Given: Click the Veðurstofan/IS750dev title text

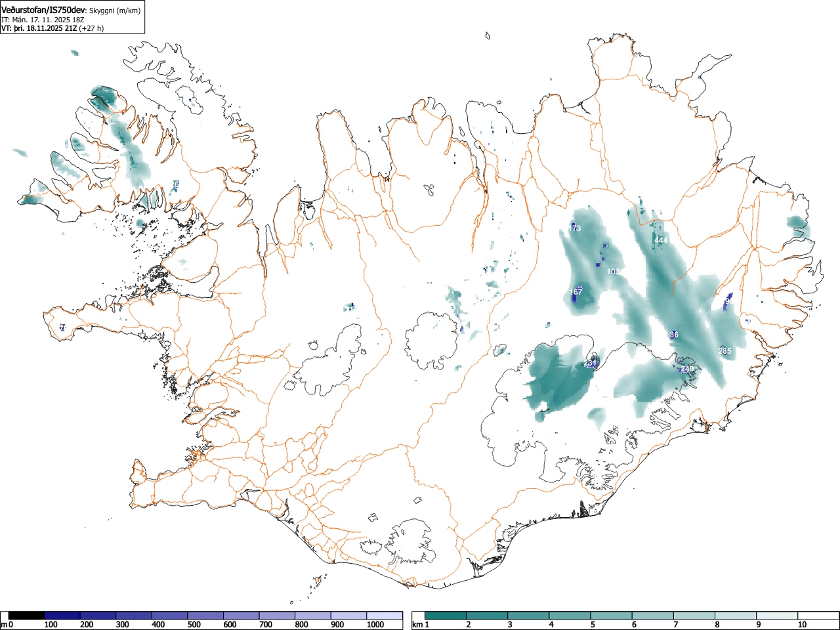Looking at the screenshot, I should [43, 10].
